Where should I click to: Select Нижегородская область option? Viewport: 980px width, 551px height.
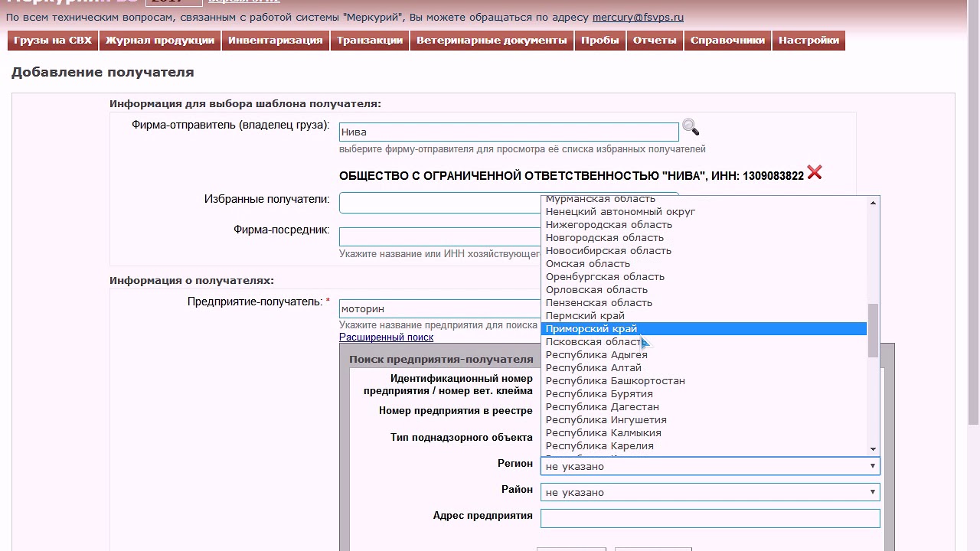(x=704, y=224)
